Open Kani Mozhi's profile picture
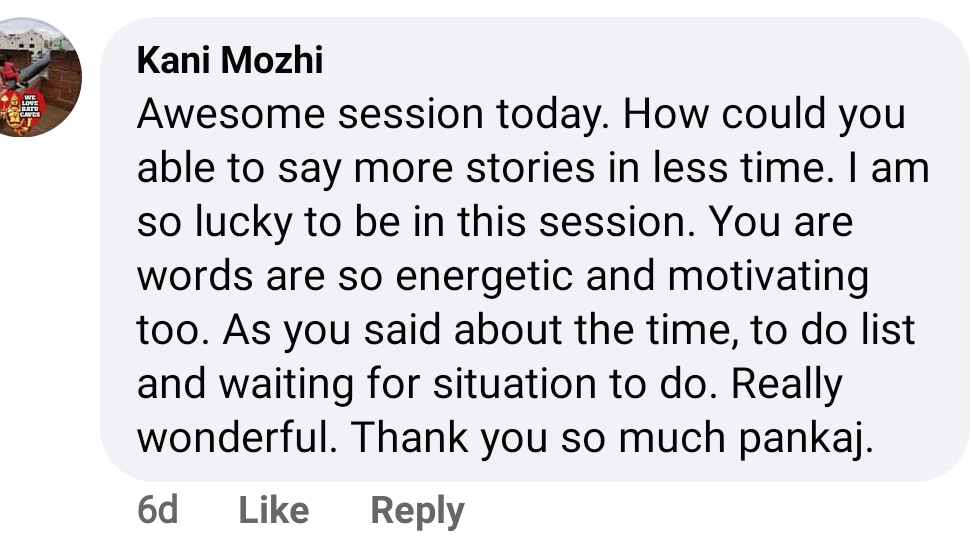The image size is (973, 540). click(x=40, y=76)
